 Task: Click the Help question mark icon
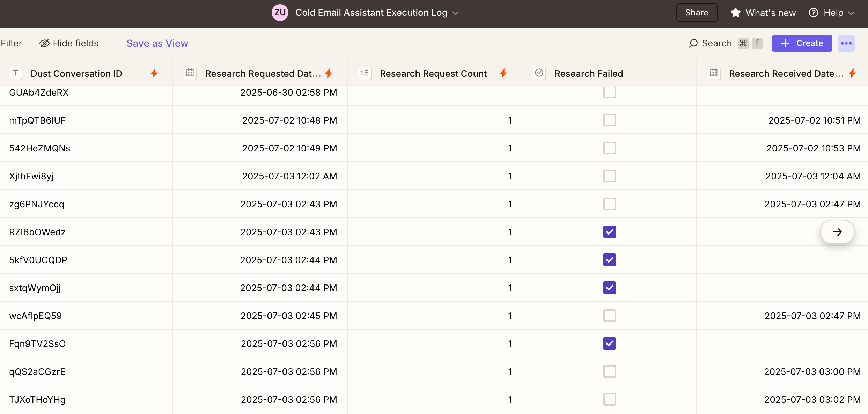coord(814,13)
